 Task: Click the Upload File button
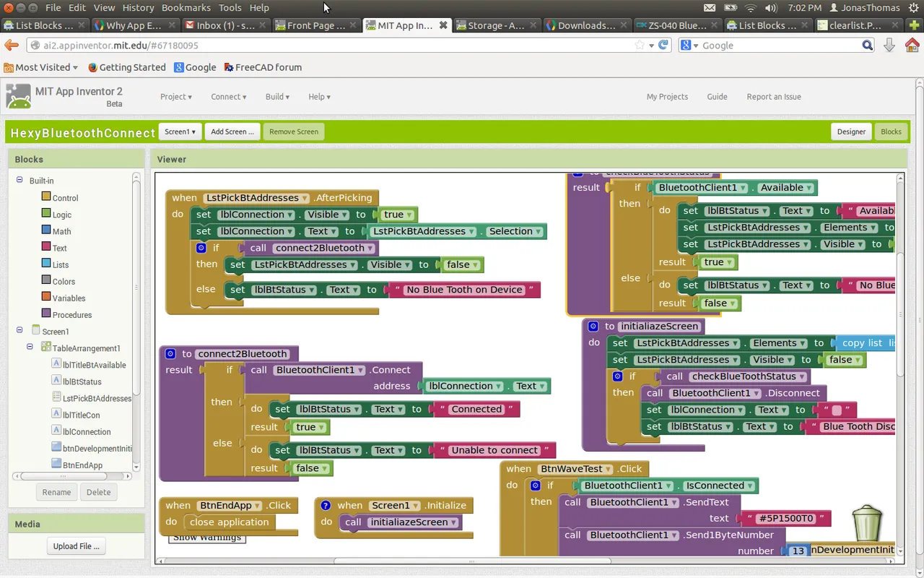[x=76, y=546]
